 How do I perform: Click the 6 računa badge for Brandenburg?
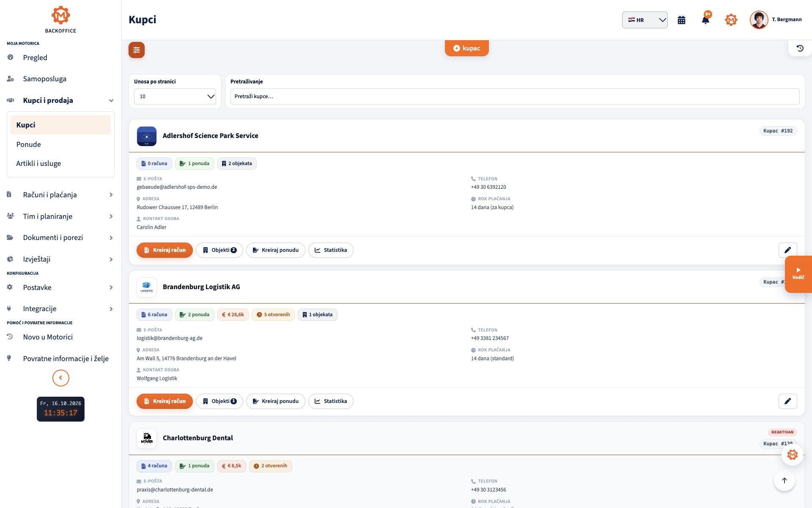click(x=154, y=315)
